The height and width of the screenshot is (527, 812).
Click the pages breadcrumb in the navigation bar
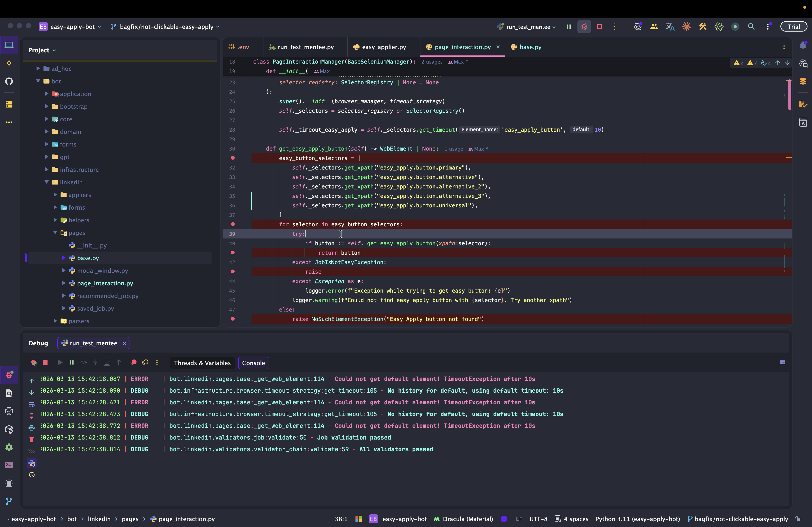click(130, 519)
